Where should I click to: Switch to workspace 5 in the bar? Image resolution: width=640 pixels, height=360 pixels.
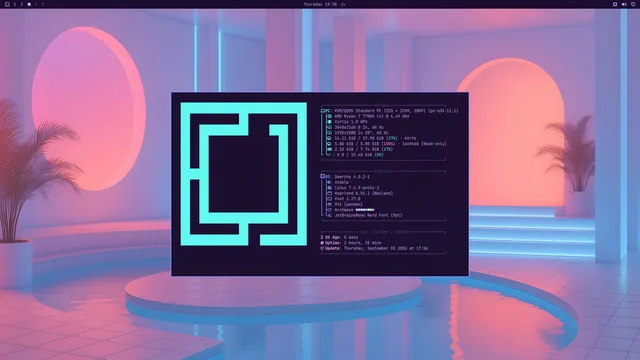coord(43,4)
